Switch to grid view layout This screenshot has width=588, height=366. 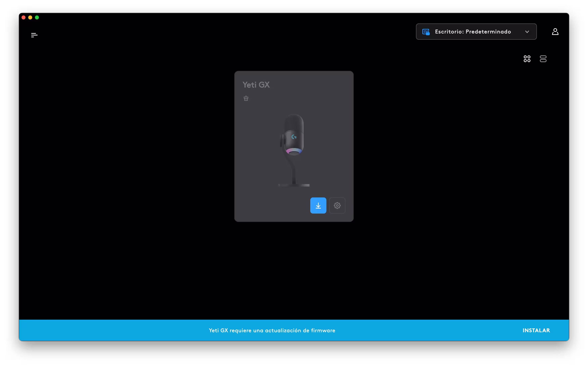(527, 59)
